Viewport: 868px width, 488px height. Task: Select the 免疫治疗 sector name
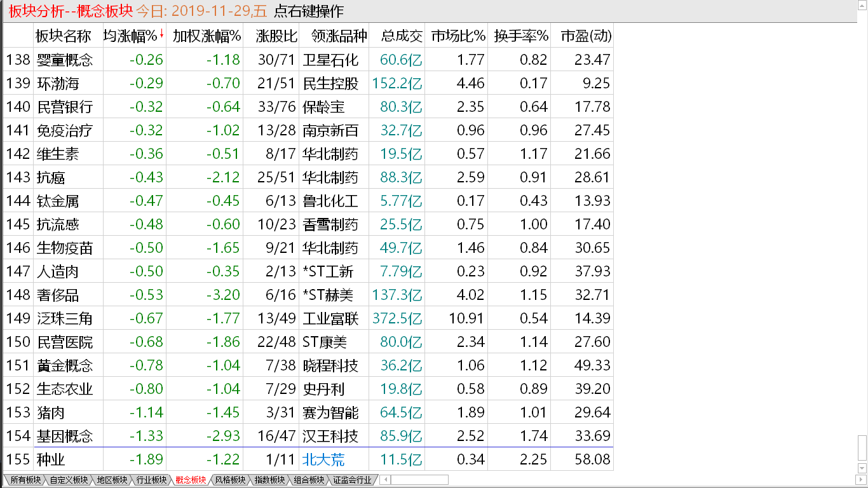pyautogui.click(x=65, y=130)
